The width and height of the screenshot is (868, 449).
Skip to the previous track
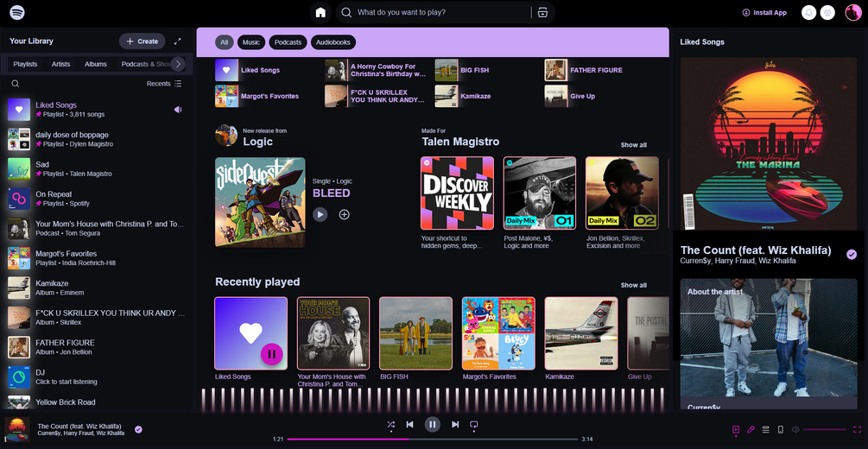tap(409, 425)
